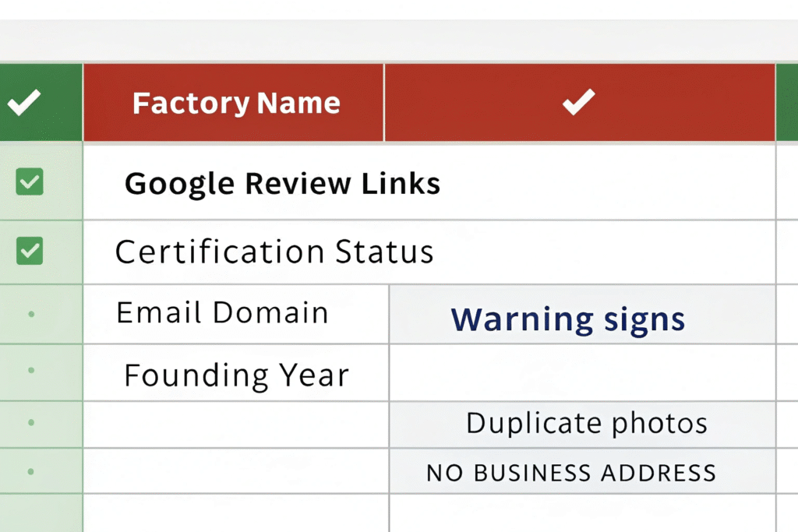Click the green header cell at far right

(787, 102)
